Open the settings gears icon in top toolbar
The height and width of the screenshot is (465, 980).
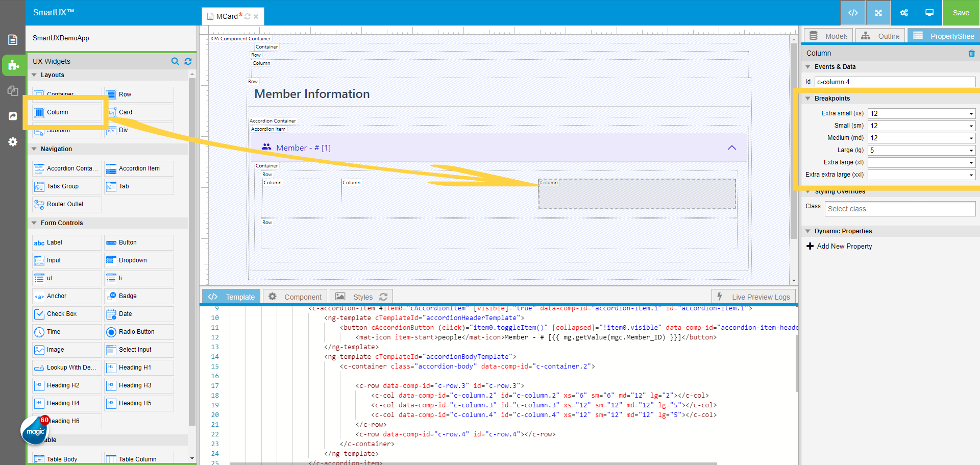(x=904, y=13)
